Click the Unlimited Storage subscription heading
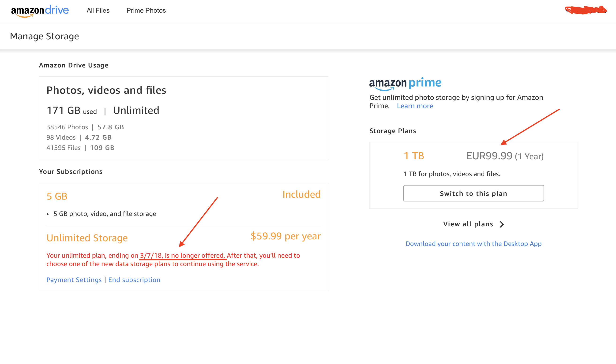The width and height of the screenshot is (616, 364). pos(87,238)
